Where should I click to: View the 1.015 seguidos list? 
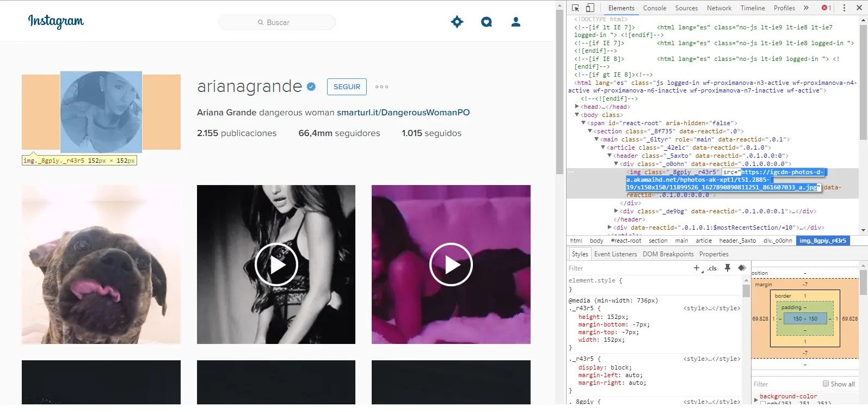(x=432, y=133)
